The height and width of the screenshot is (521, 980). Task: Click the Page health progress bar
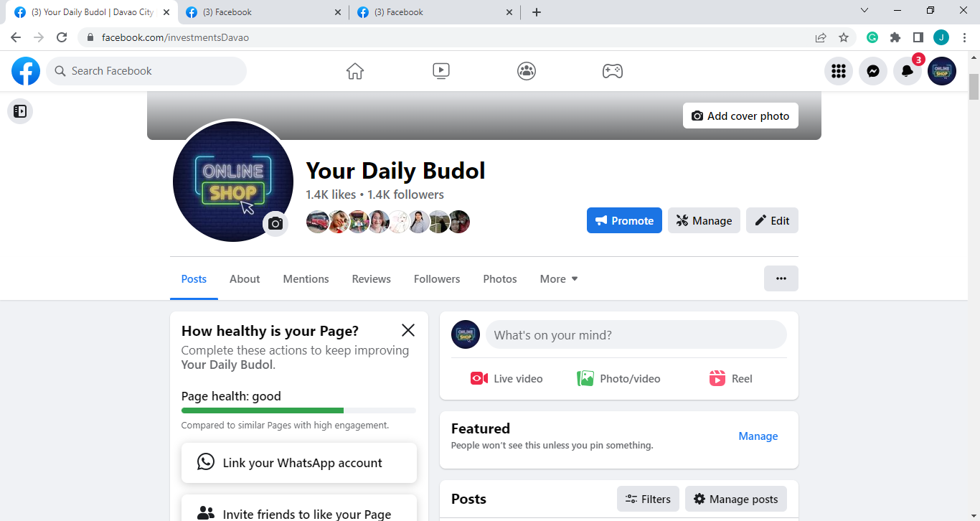[x=298, y=410]
